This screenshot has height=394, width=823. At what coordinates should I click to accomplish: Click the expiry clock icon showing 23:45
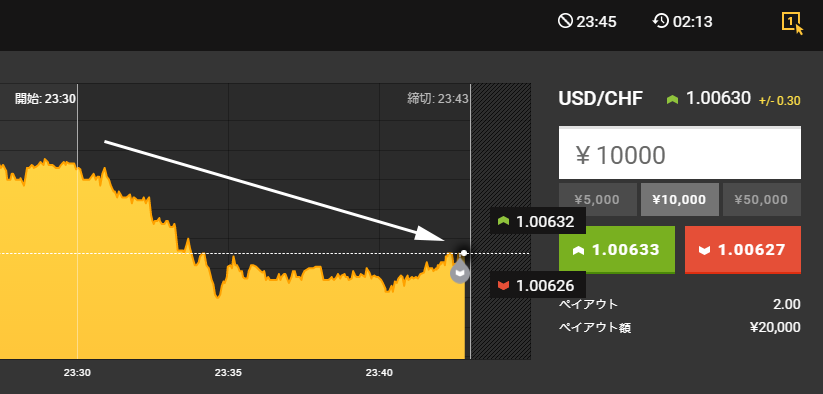pos(565,22)
